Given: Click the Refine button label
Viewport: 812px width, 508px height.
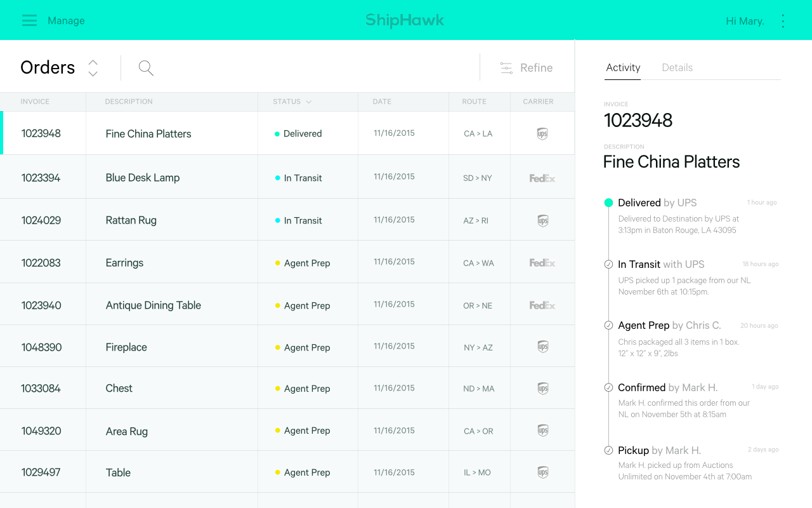Looking at the screenshot, I should pos(536,68).
